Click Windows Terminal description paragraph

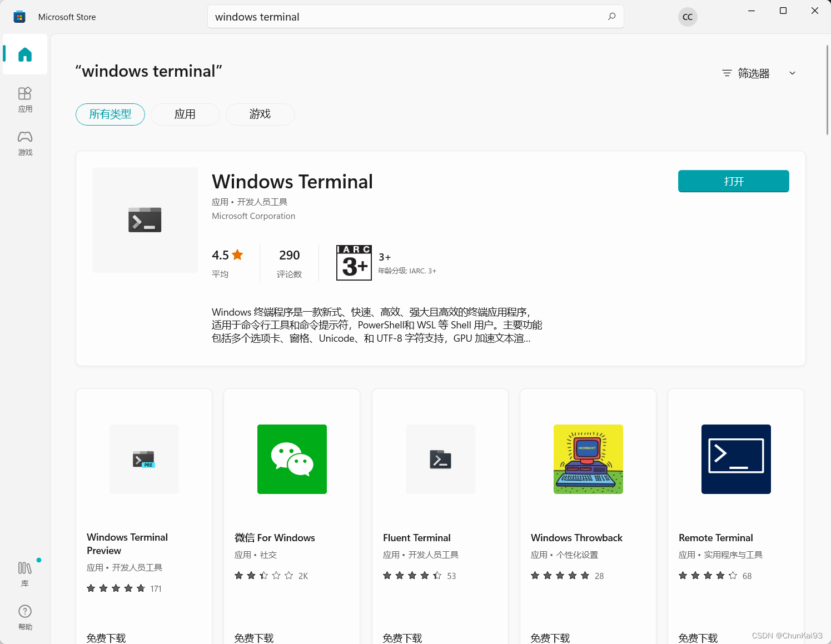click(x=377, y=325)
